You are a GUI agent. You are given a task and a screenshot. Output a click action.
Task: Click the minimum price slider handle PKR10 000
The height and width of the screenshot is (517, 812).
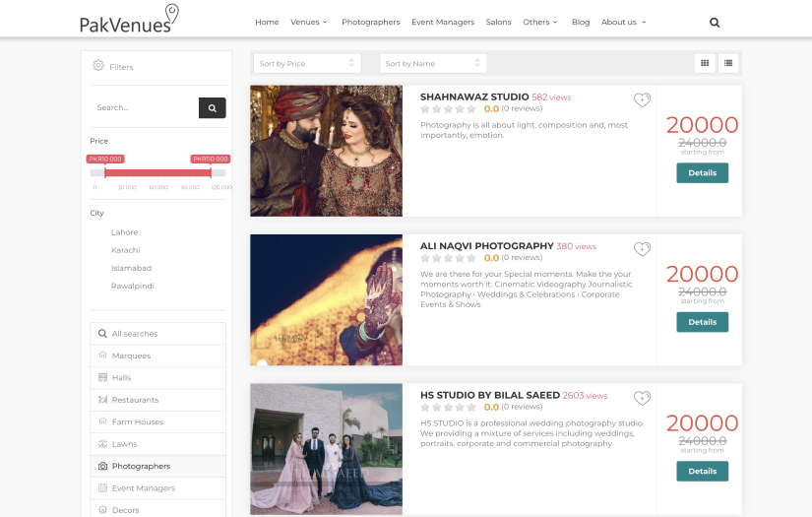(x=105, y=172)
